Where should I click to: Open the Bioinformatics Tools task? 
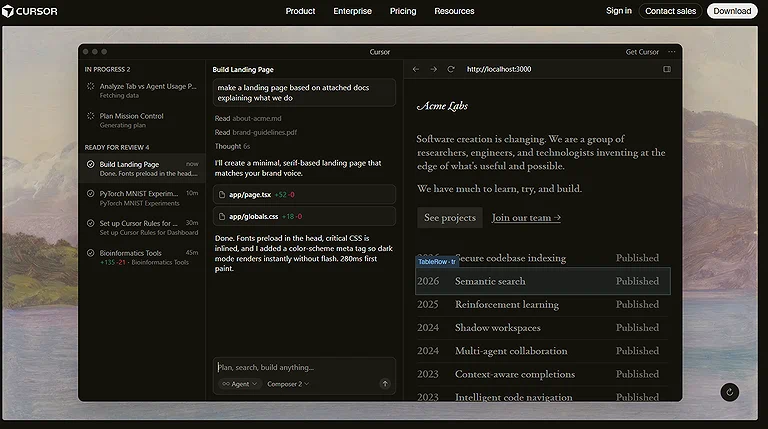tap(142, 258)
